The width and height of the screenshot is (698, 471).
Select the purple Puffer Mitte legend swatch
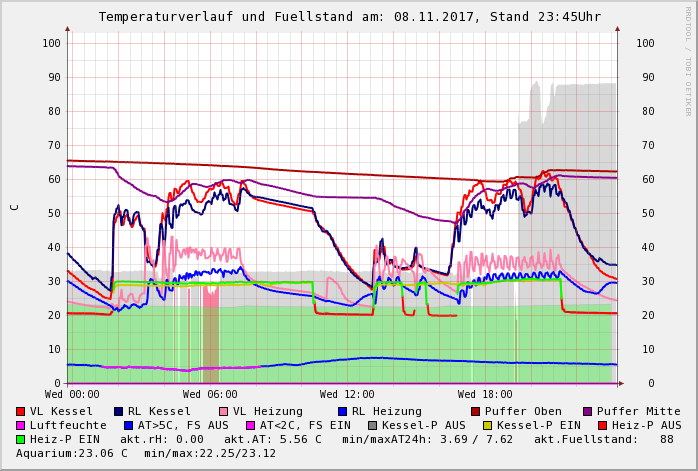point(587,411)
